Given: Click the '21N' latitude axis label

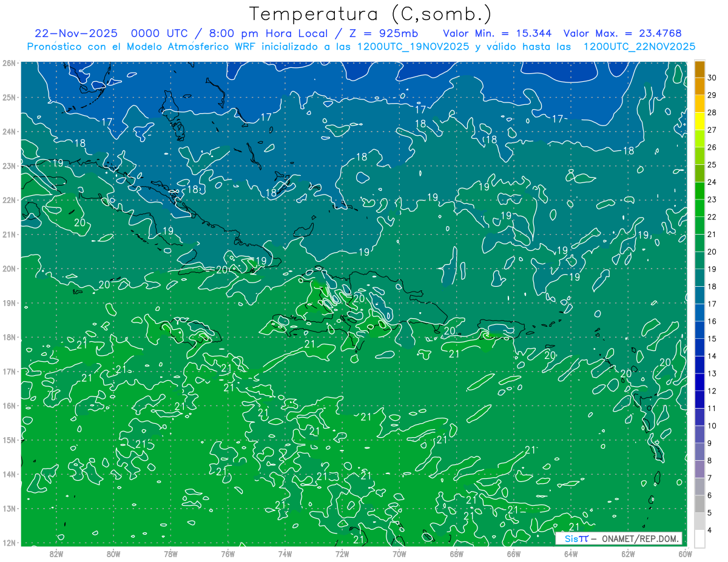Looking at the screenshot, I should (9, 234).
